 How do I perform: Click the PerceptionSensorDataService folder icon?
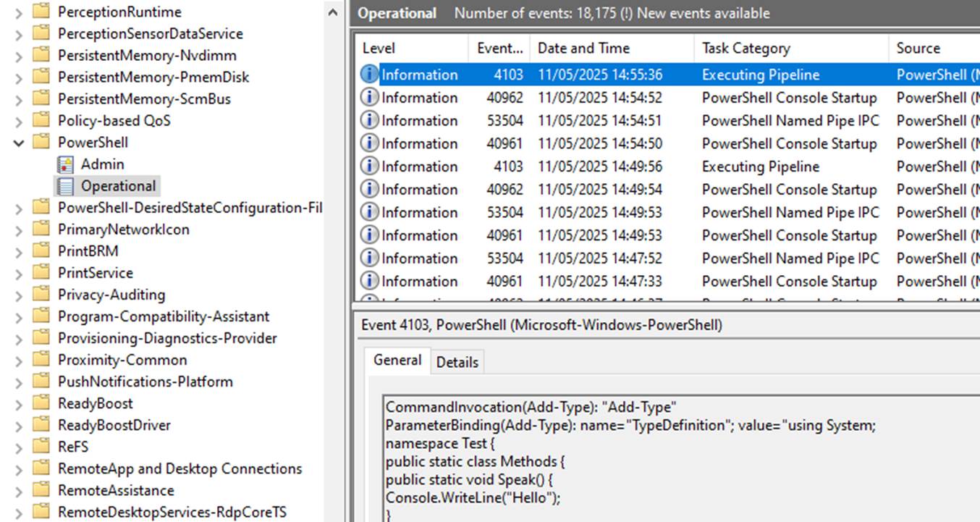pyautogui.click(x=43, y=33)
